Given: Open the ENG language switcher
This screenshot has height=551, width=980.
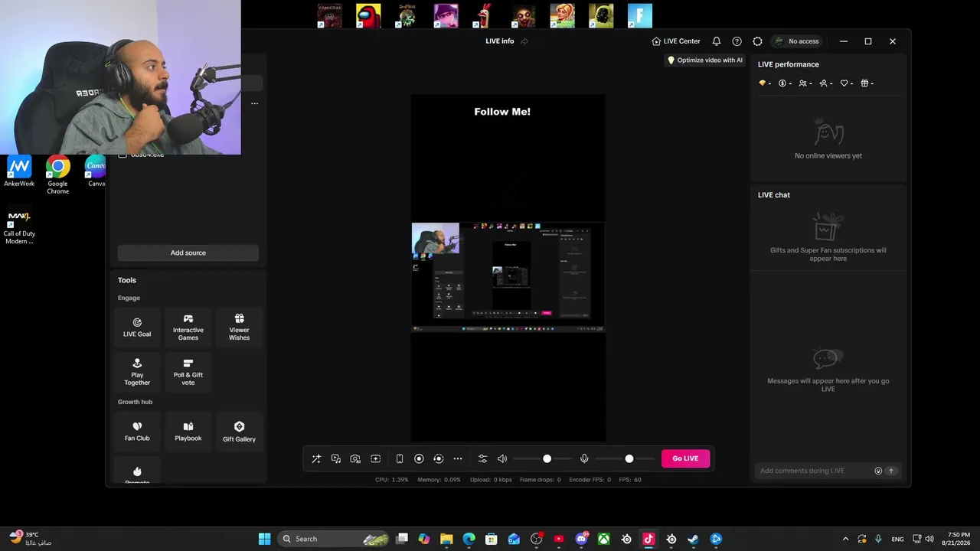Looking at the screenshot, I should pyautogui.click(x=897, y=539).
